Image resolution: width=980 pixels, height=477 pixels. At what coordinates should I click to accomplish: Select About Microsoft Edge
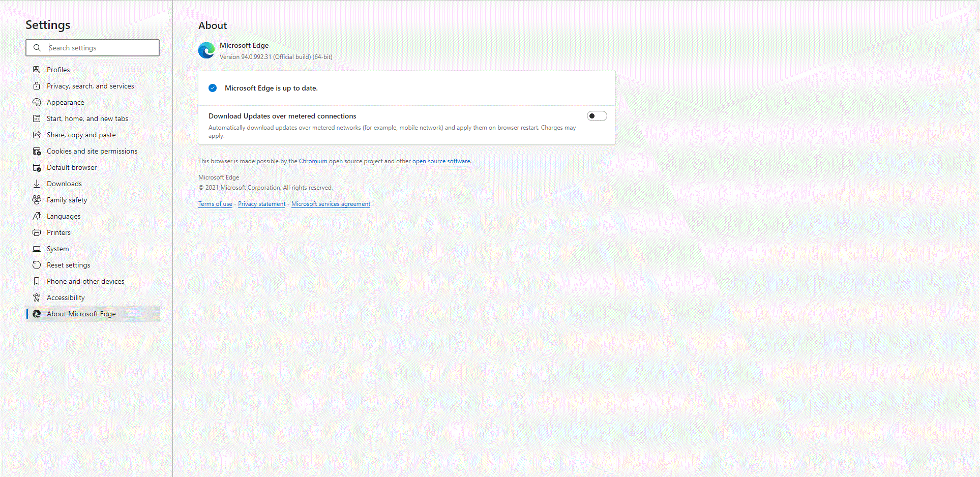click(x=93, y=314)
